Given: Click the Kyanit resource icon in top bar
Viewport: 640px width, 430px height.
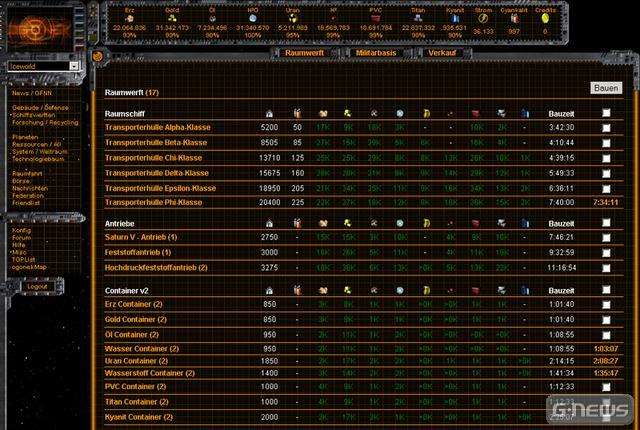Looking at the screenshot, I should click(x=455, y=18).
